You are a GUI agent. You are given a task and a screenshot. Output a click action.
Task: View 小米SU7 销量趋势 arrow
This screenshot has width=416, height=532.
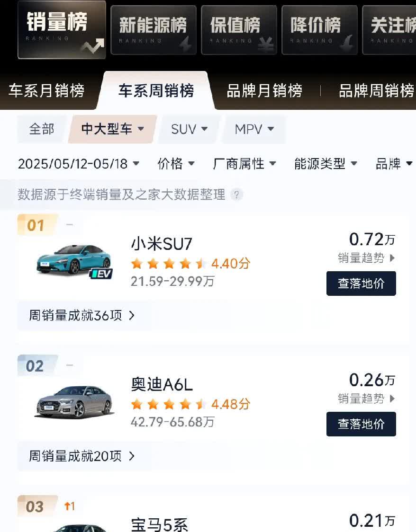(392, 258)
